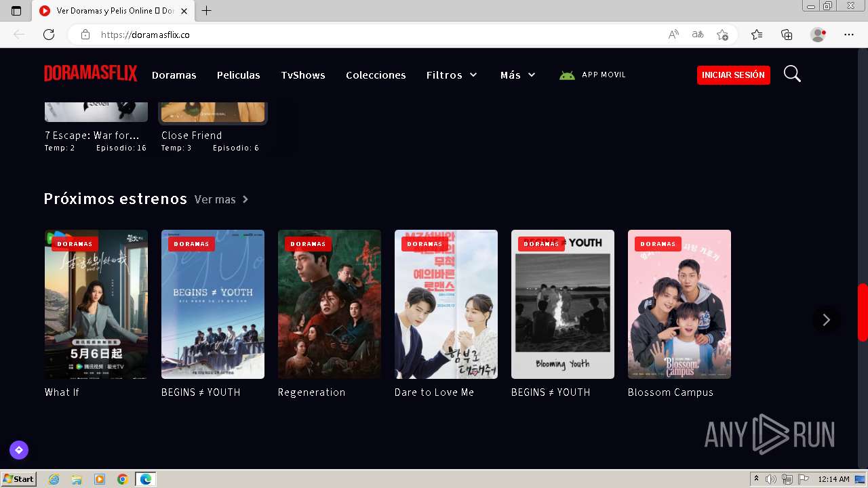The width and height of the screenshot is (868, 488).
Task: Click the 12:14 AM taskbar clock
Action: pyautogui.click(x=833, y=479)
